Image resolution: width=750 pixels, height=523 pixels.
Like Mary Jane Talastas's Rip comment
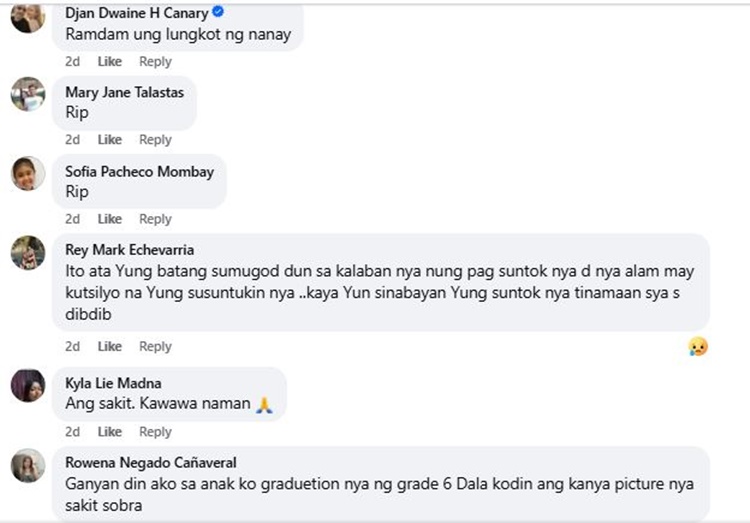[109, 140]
